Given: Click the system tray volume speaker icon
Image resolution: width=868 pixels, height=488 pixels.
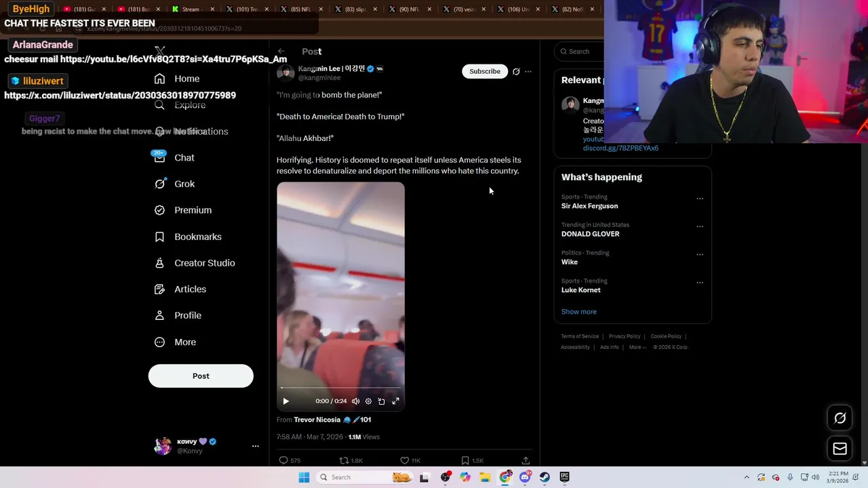Looking at the screenshot, I should pyautogui.click(x=815, y=477).
